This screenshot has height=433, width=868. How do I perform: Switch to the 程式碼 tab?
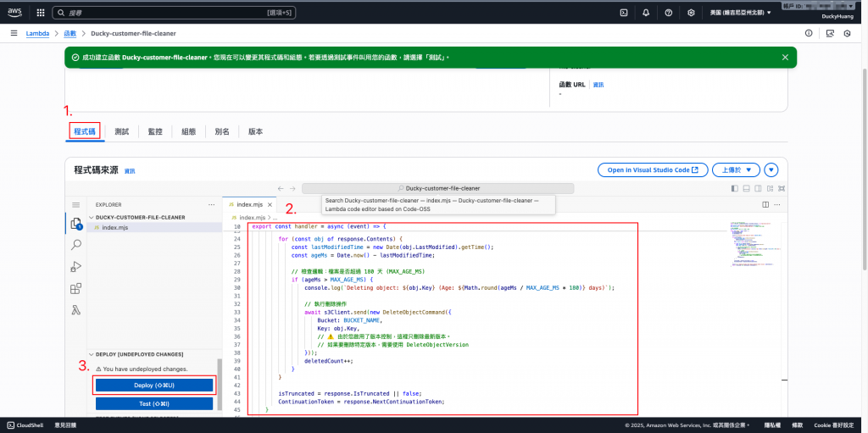(x=85, y=132)
